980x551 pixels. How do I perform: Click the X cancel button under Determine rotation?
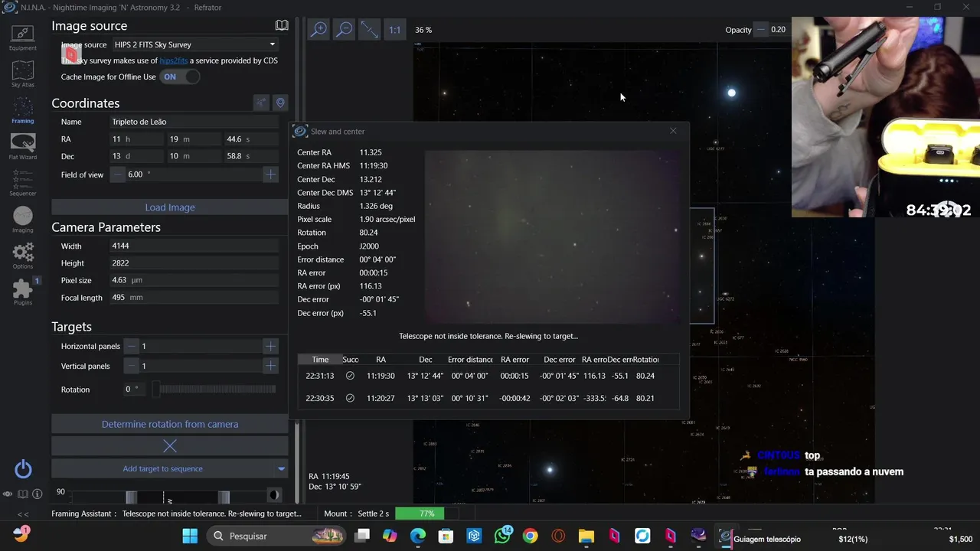[170, 446]
